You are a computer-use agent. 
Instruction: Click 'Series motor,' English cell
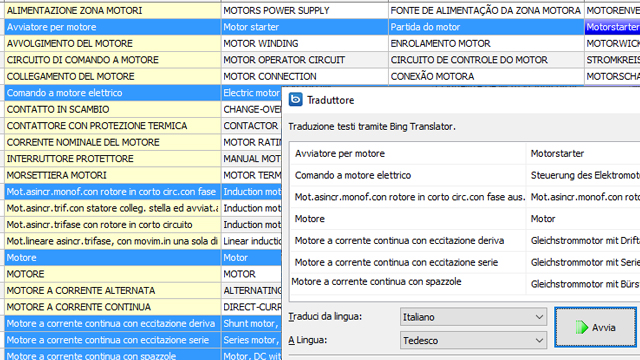click(251, 340)
